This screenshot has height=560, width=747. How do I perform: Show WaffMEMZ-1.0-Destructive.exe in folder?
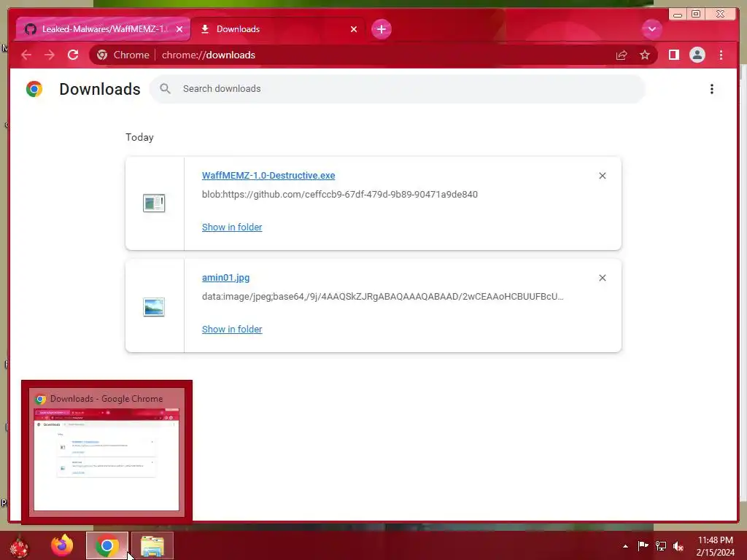tap(231, 227)
